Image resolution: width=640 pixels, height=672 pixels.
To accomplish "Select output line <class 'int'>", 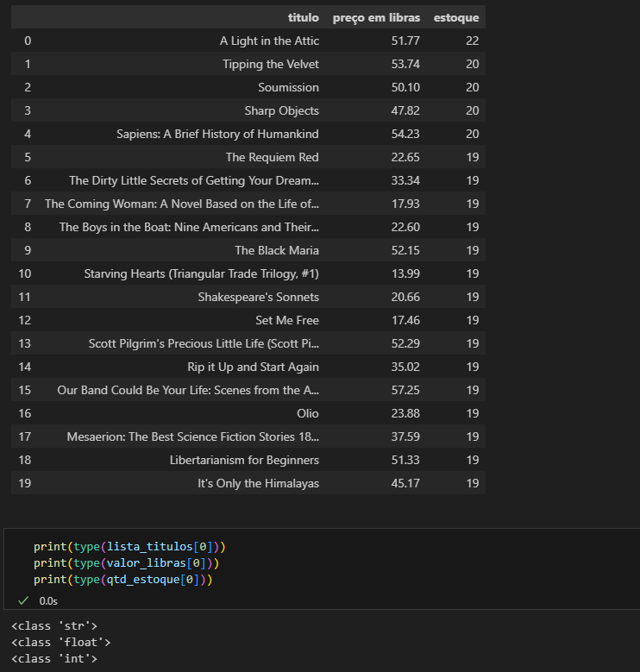I will [x=54, y=658].
